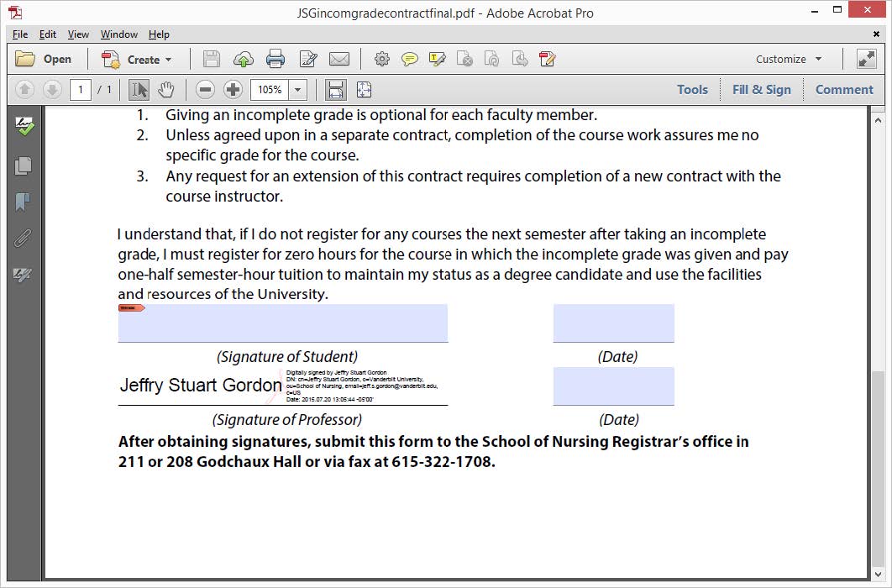Open the Edit menu
Viewport: 892px width, 588px height.
pos(48,34)
